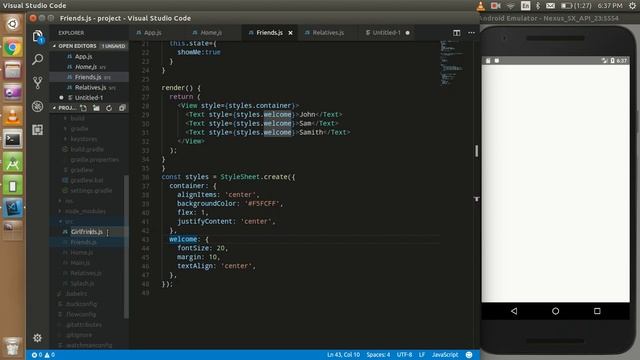Open Untitled-1 in Open Editors list
The width and height of the screenshot is (640, 360).
(89, 98)
